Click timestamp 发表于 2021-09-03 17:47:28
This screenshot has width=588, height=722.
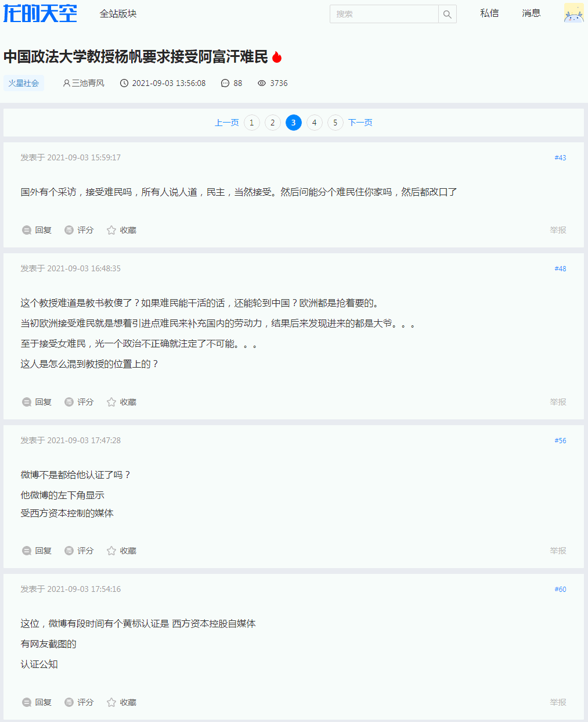click(71, 440)
